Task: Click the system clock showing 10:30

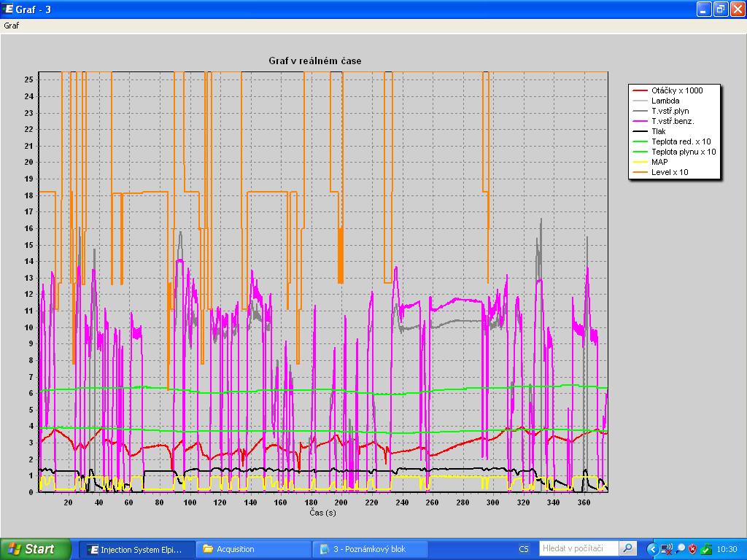Action: pos(727,549)
